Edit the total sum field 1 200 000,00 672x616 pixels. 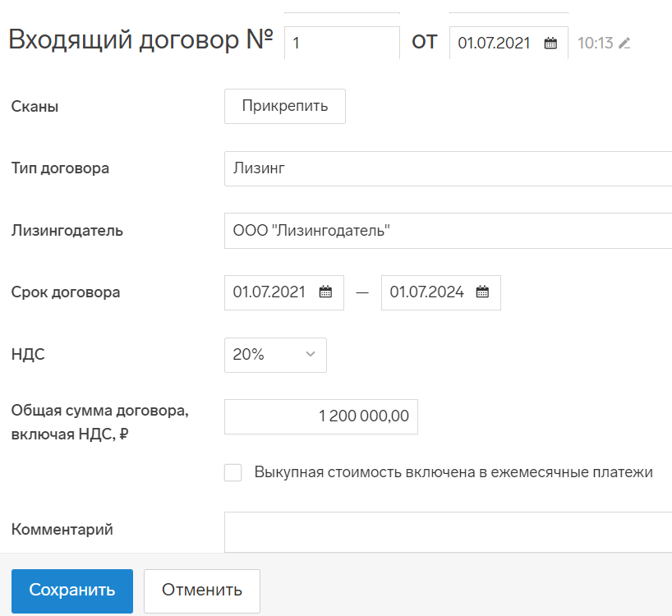coord(321,416)
